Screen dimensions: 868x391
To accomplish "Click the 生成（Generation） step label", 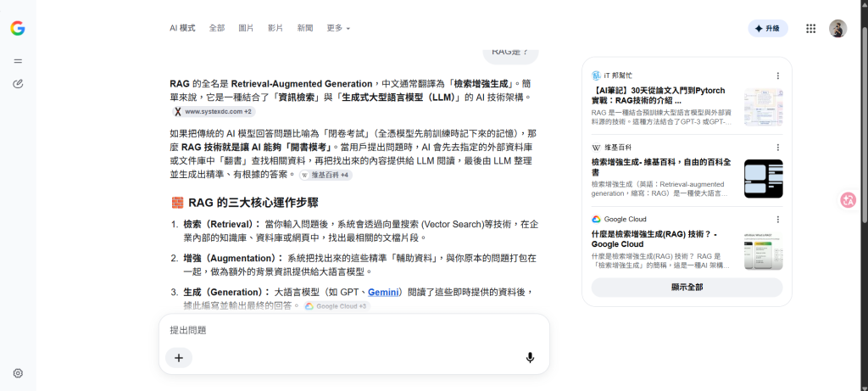I will point(227,292).
